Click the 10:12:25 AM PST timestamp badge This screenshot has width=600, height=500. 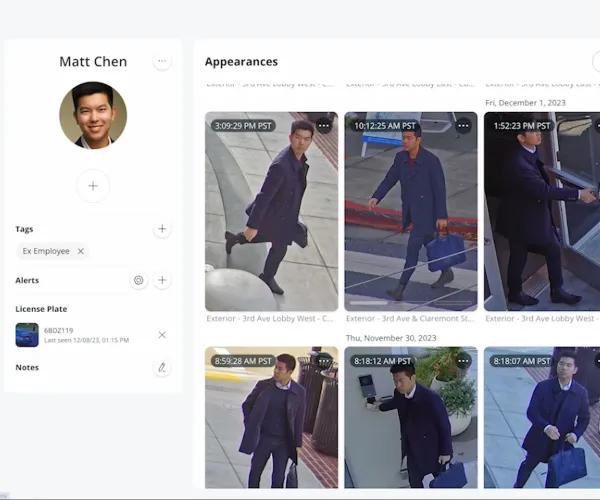coord(385,126)
